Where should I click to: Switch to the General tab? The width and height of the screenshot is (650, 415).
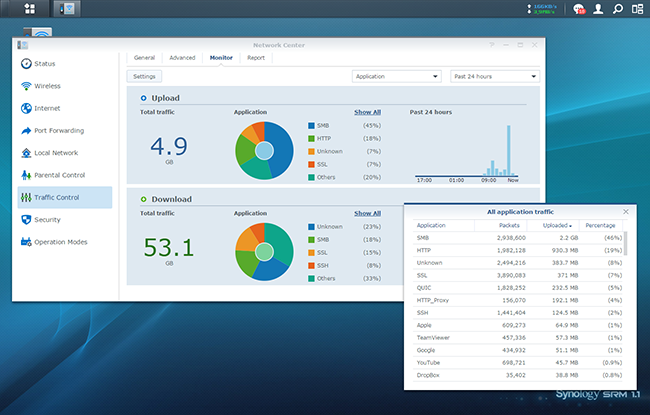coord(144,58)
